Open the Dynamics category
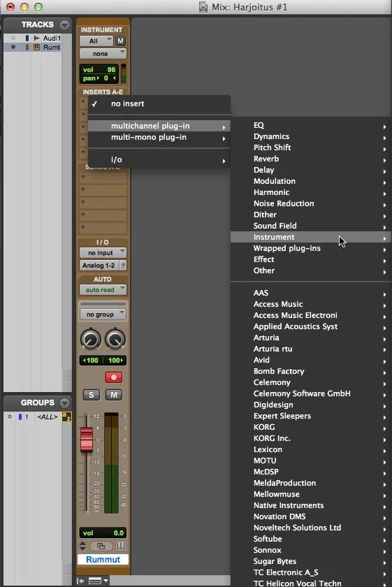392x587 pixels. [311, 137]
